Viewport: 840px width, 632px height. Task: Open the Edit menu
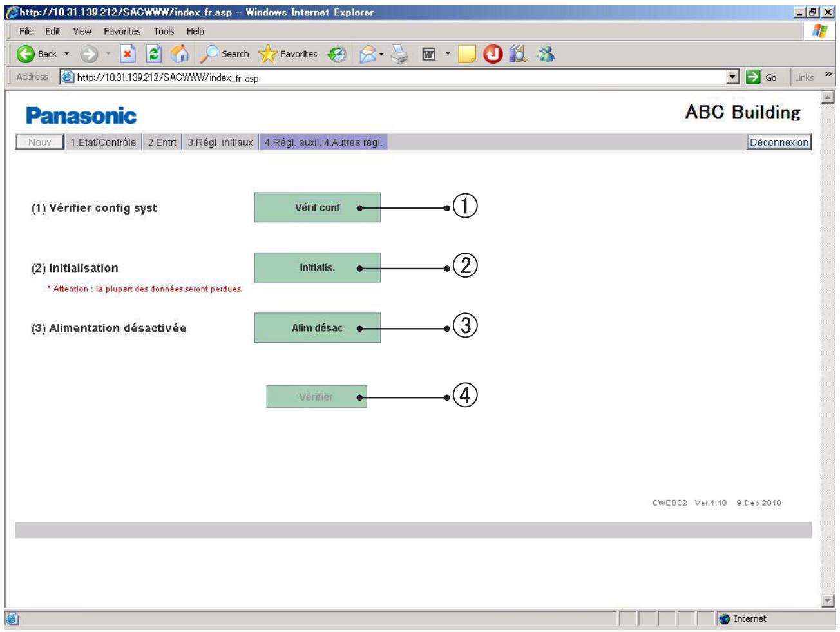[53, 31]
